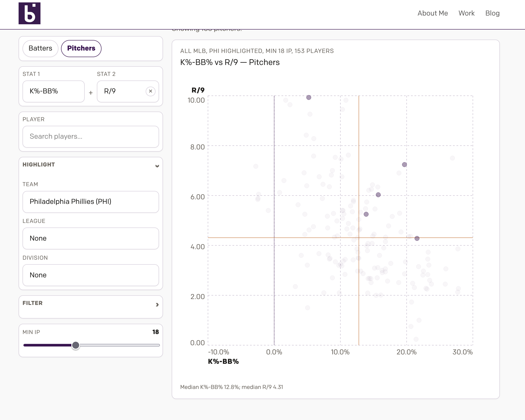Screen dimensions: 525x420
Task: Switch to Batters view
Action: click(40, 48)
